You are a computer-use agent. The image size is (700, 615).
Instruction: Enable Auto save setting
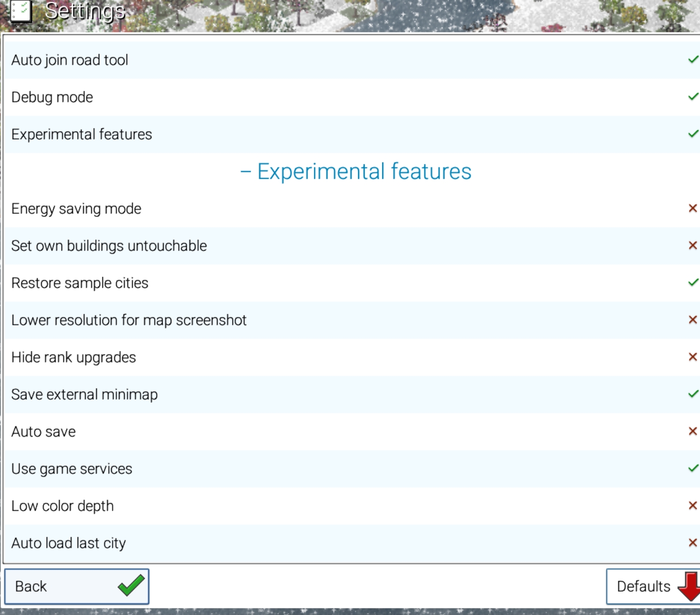pos(693,431)
